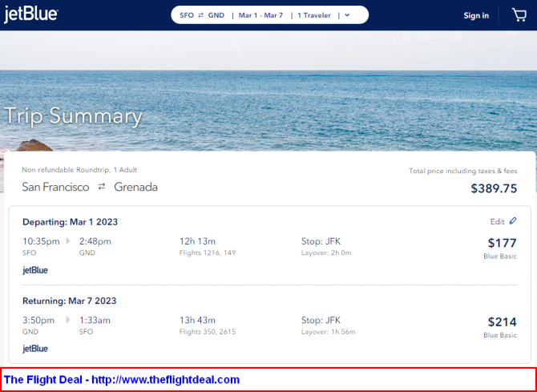Click Sign in
537x392 pixels.
click(x=476, y=15)
